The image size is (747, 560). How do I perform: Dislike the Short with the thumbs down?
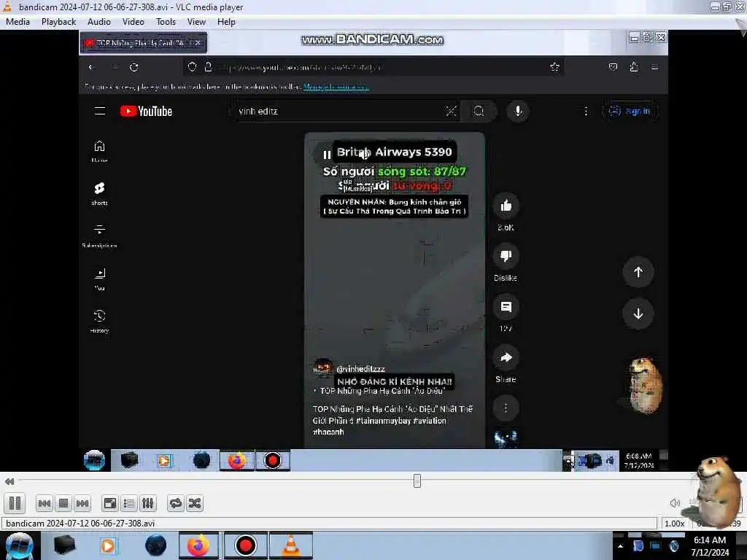(506, 256)
